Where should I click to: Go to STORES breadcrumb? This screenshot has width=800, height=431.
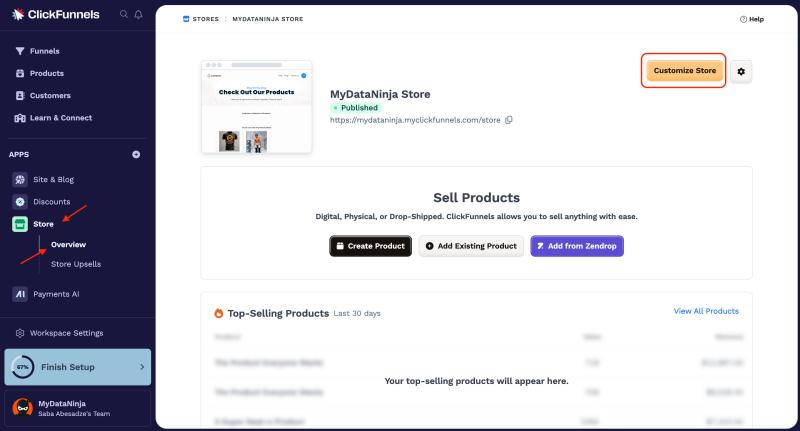(206, 19)
